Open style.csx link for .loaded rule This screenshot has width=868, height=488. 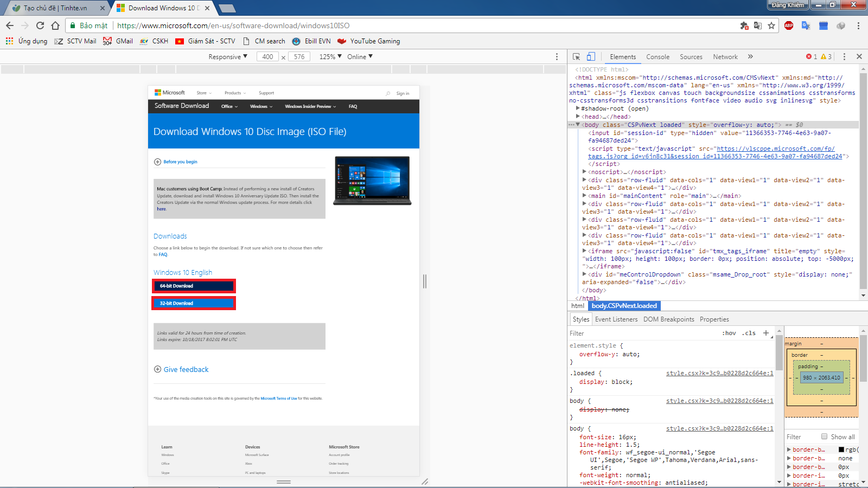(x=720, y=373)
